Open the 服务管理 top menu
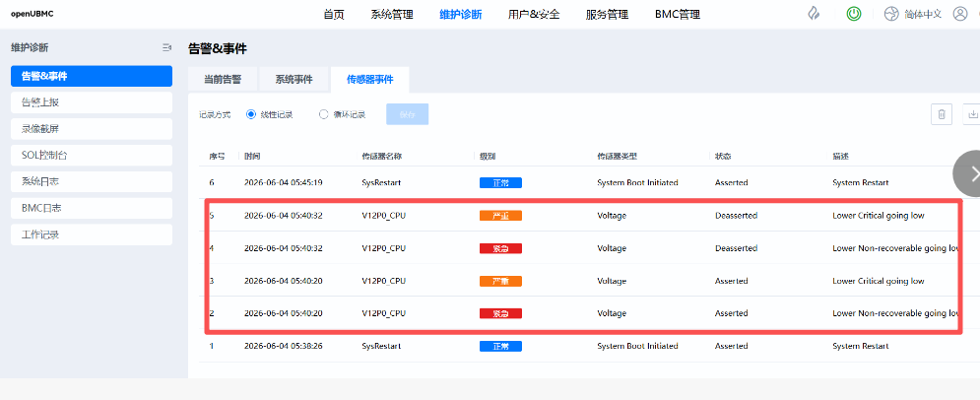 pyautogui.click(x=607, y=15)
